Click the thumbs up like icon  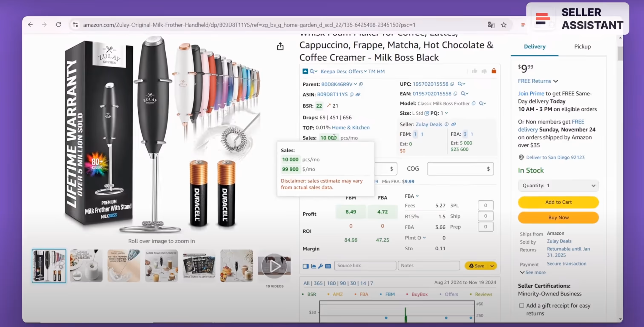pos(474,71)
